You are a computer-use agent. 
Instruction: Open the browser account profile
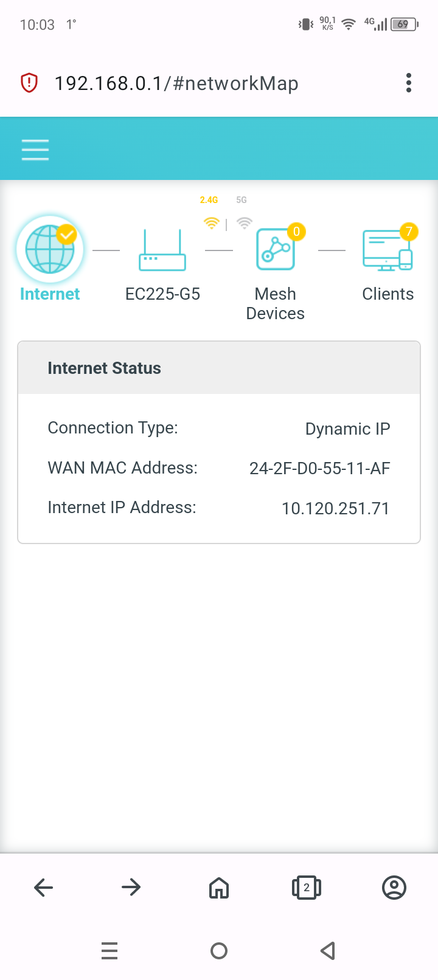(x=394, y=888)
